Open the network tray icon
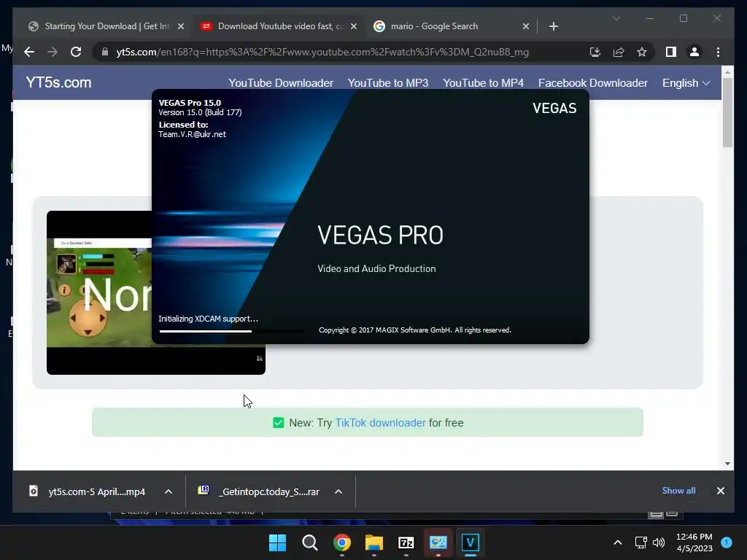Viewport: 747px width, 560px height. click(x=640, y=542)
